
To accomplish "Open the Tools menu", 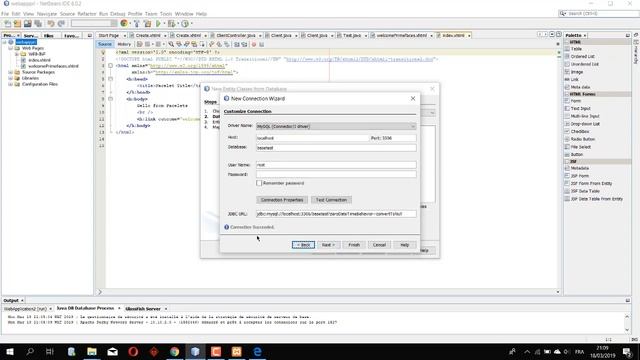I will click(166, 14).
